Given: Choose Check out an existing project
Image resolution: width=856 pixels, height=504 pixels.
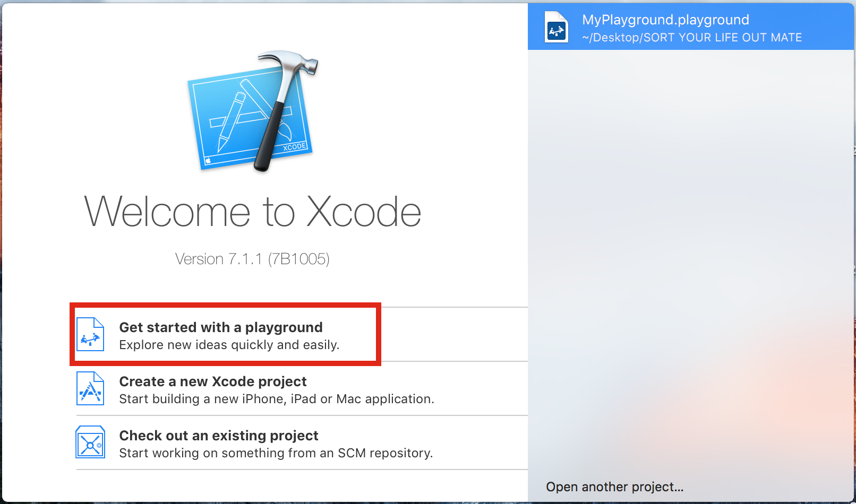Looking at the screenshot, I should click(218, 436).
